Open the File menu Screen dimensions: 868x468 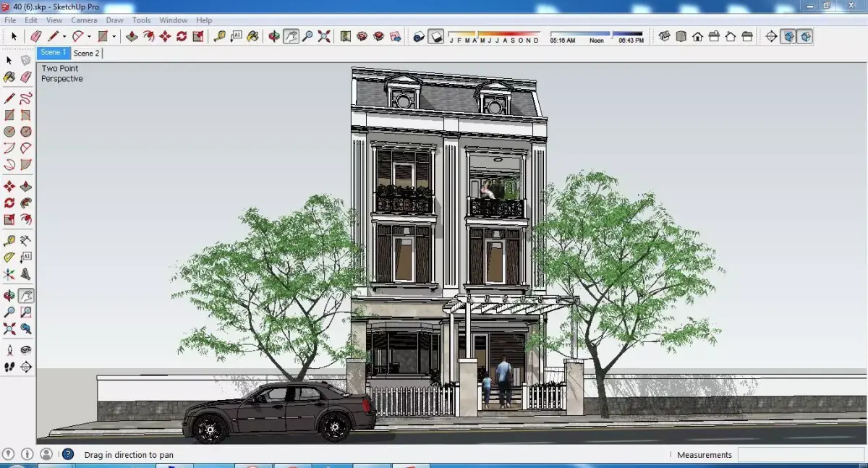click(10, 20)
